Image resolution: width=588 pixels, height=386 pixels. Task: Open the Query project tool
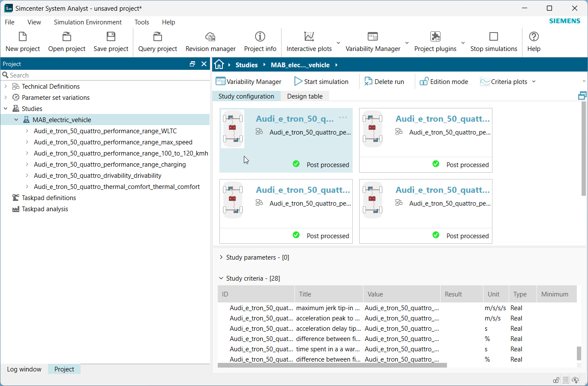pos(157,37)
